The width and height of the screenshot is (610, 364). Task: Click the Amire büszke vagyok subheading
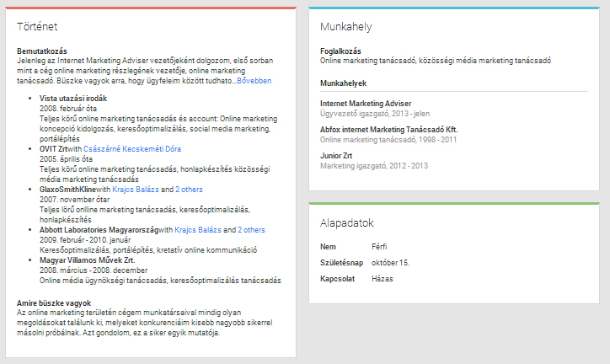click(54, 303)
